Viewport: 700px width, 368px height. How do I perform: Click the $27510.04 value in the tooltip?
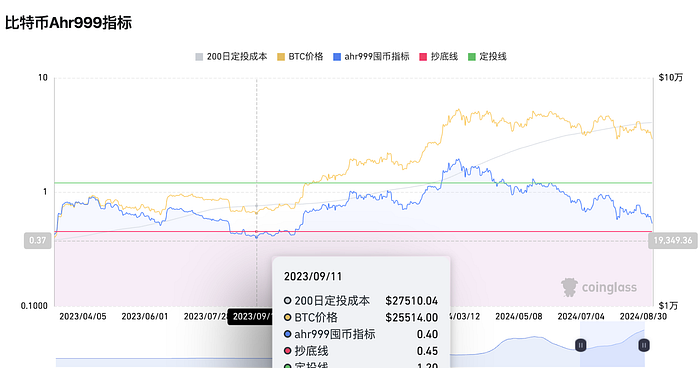pos(412,301)
